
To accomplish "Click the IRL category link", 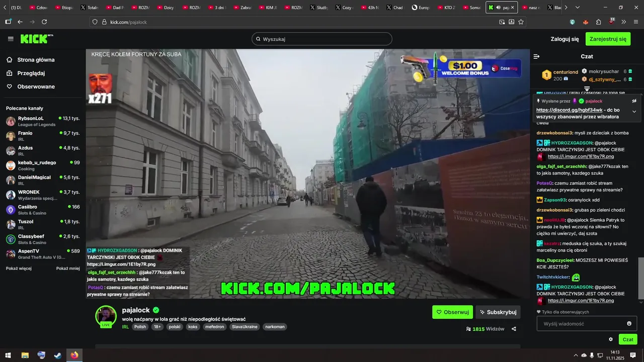I will [126, 327].
